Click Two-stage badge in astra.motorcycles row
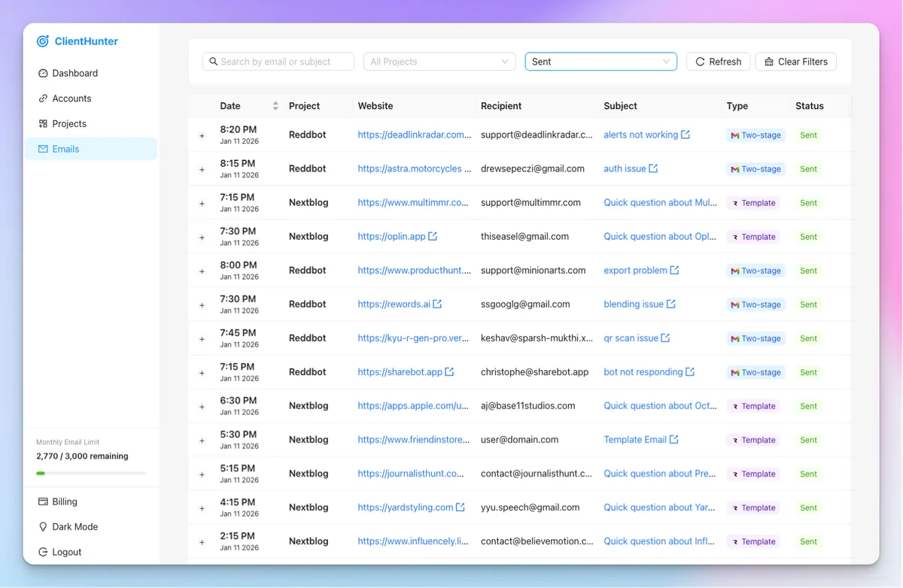 point(756,169)
